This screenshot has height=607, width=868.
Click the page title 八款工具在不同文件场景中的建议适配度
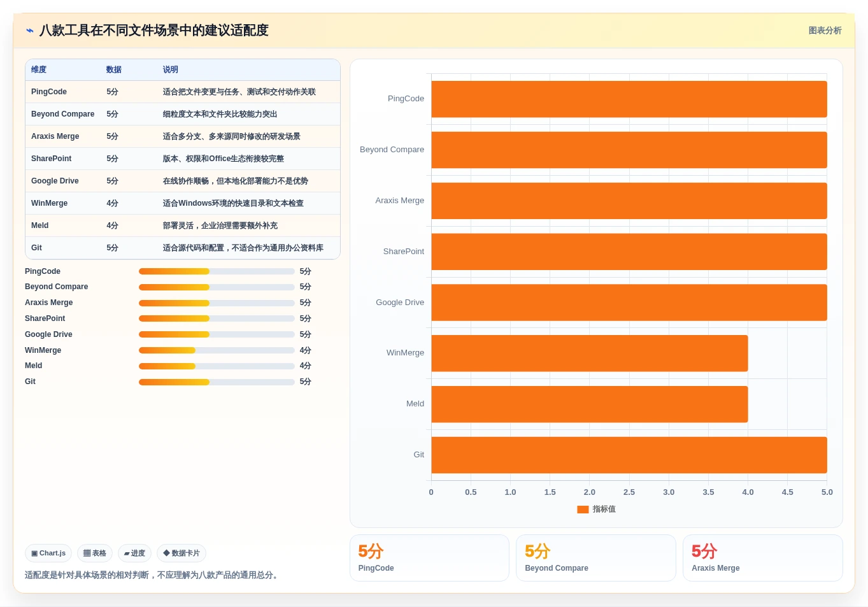point(153,31)
